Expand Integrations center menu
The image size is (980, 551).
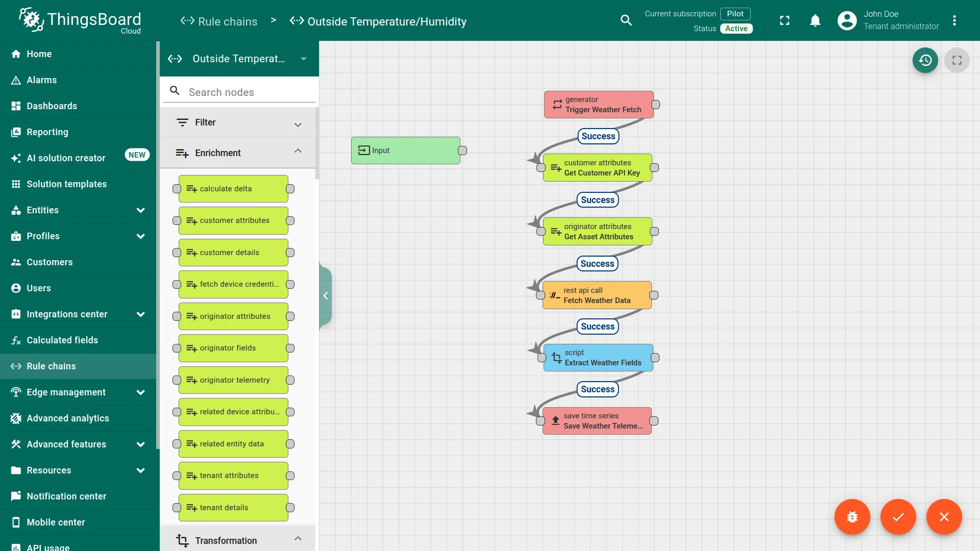pos(78,314)
